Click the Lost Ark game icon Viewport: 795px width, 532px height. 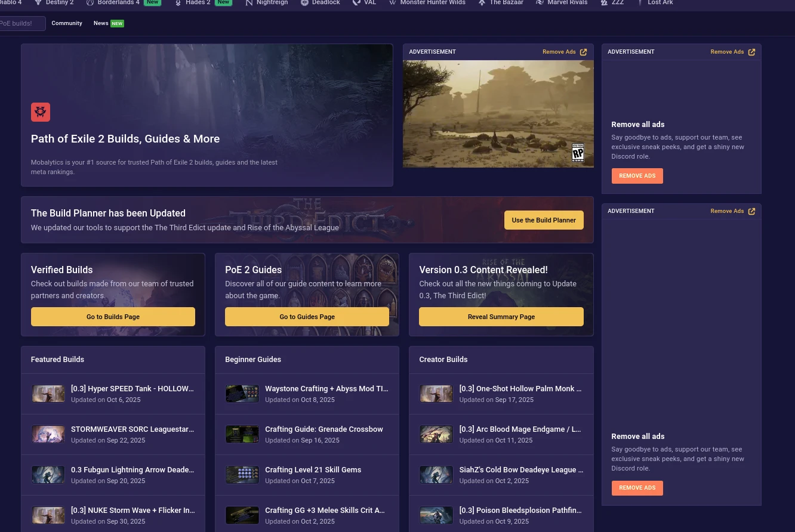pyautogui.click(x=640, y=3)
